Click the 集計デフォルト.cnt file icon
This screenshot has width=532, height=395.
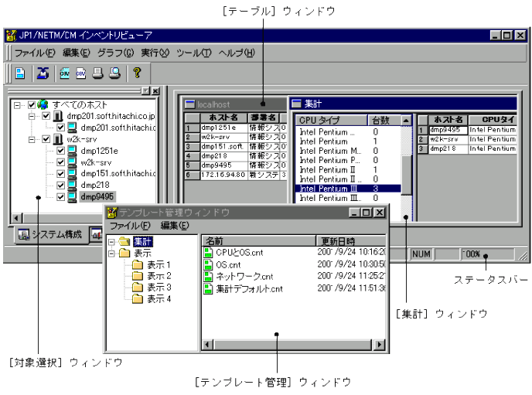tap(208, 288)
